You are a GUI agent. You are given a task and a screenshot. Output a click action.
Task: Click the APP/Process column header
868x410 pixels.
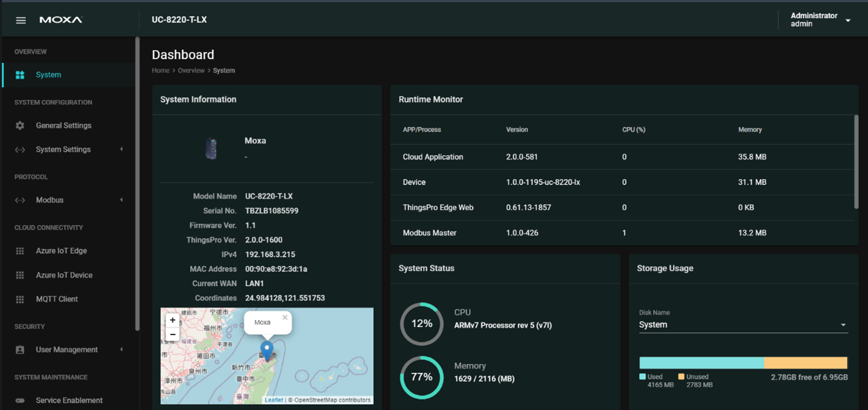[422, 130]
